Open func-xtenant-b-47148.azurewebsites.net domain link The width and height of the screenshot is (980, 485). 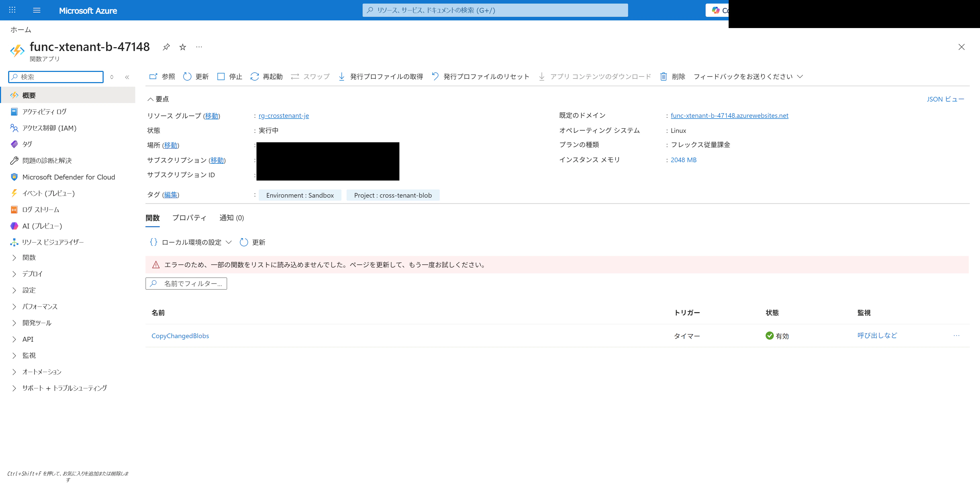pos(729,116)
